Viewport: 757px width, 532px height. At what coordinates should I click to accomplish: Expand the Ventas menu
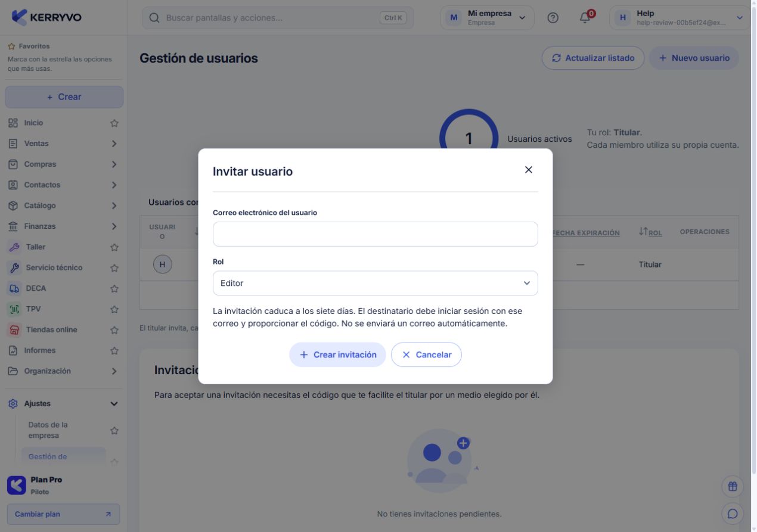point(114,144)
